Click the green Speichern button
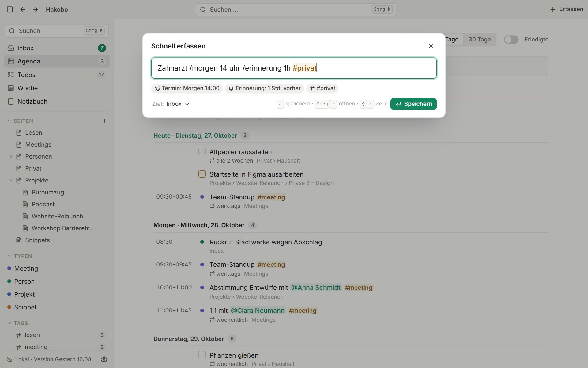588x368 pixels. [x=413, y=104]
